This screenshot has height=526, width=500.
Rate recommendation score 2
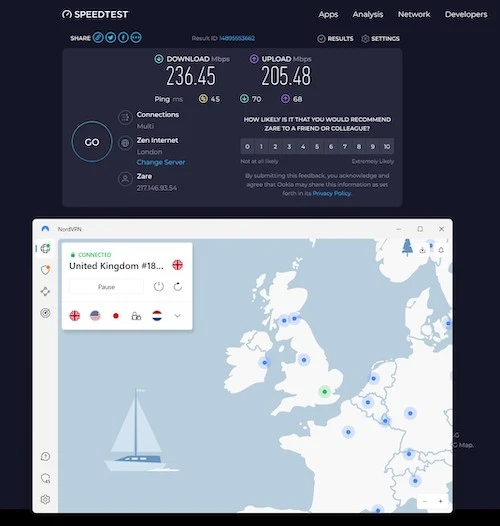275,147
